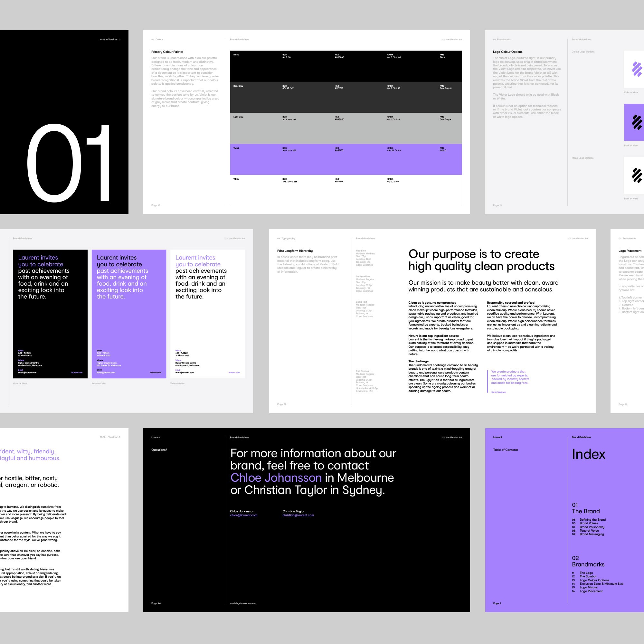Click the large 'Index' heading
Viewport: 644px width, 644px height.
coord(588,454)
